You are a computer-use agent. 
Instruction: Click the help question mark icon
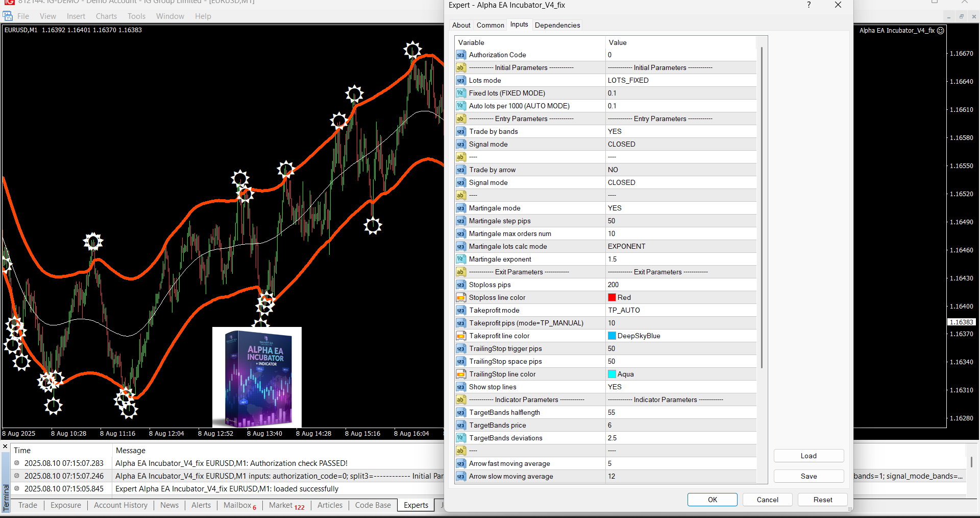point(808,5)
